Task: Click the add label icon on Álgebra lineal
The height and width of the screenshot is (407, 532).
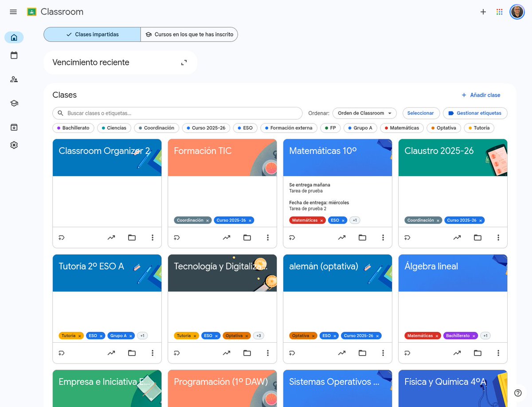Action: [407, 353]
